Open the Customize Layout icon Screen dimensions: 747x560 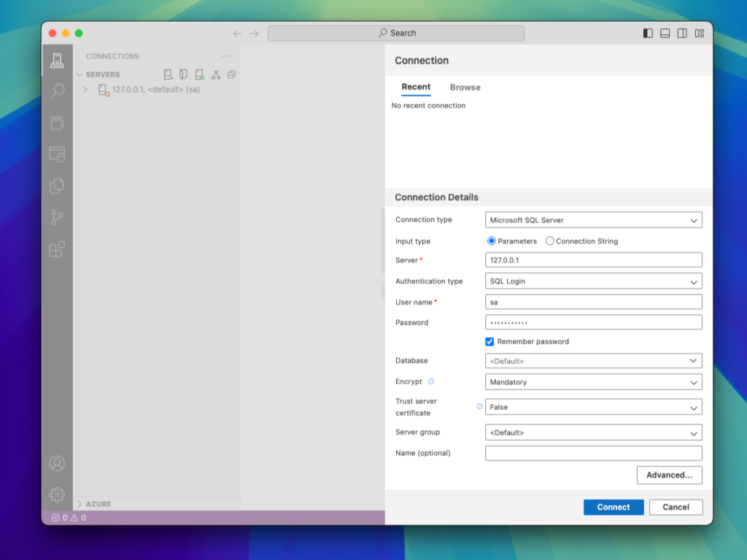click(700, 34)
